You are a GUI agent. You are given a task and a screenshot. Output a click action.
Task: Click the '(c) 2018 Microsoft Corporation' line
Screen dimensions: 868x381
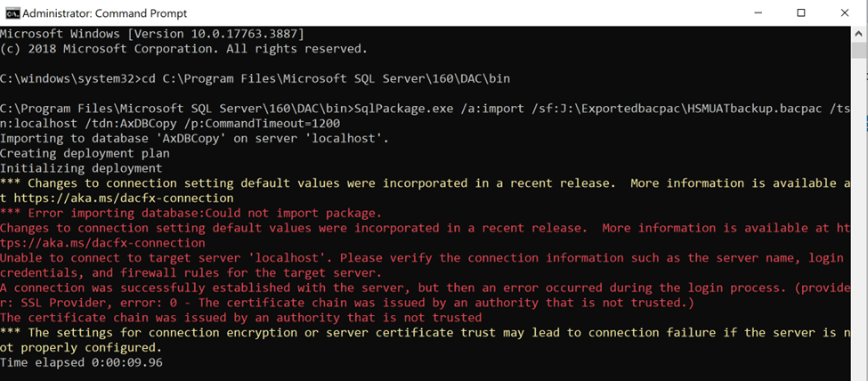pos(183,49)
